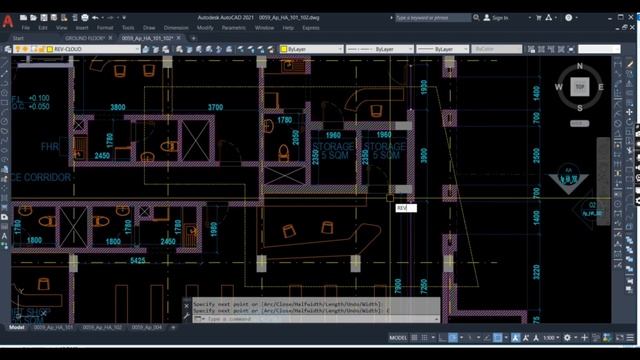Screen dimensions: 640x360
Task: Open the AutoCAD application menu logo
Action: click(x=7, y=21)
